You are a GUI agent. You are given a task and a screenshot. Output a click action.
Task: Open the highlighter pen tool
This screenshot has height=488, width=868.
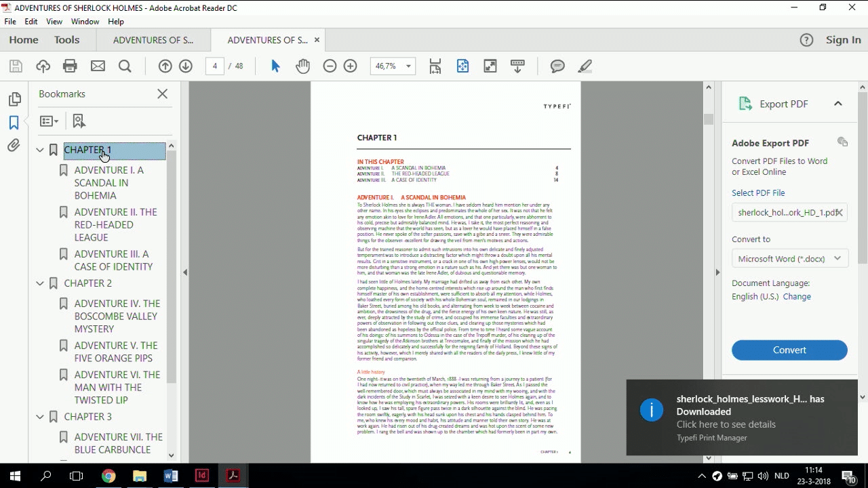585,66
